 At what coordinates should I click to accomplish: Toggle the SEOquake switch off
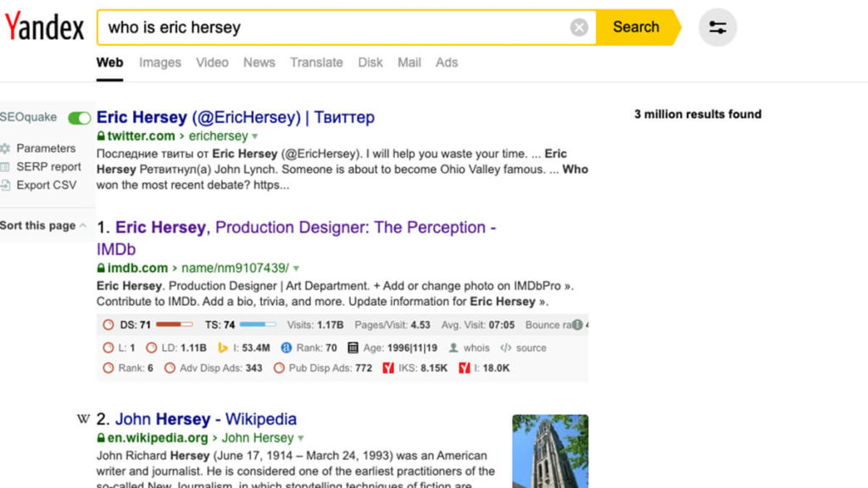pyautogui.click(x=79, y=118)
